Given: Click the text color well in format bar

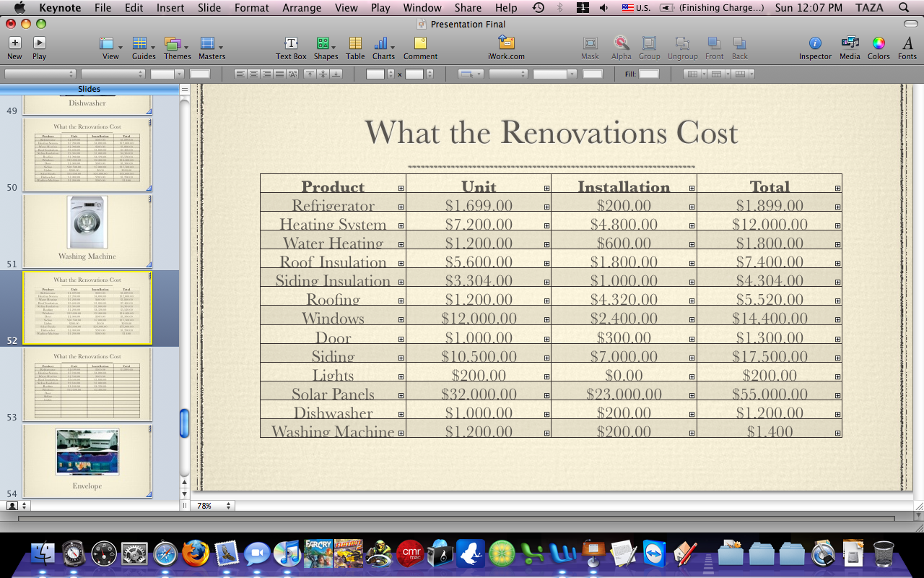Looking at the screenshot, I should (199, 74).
